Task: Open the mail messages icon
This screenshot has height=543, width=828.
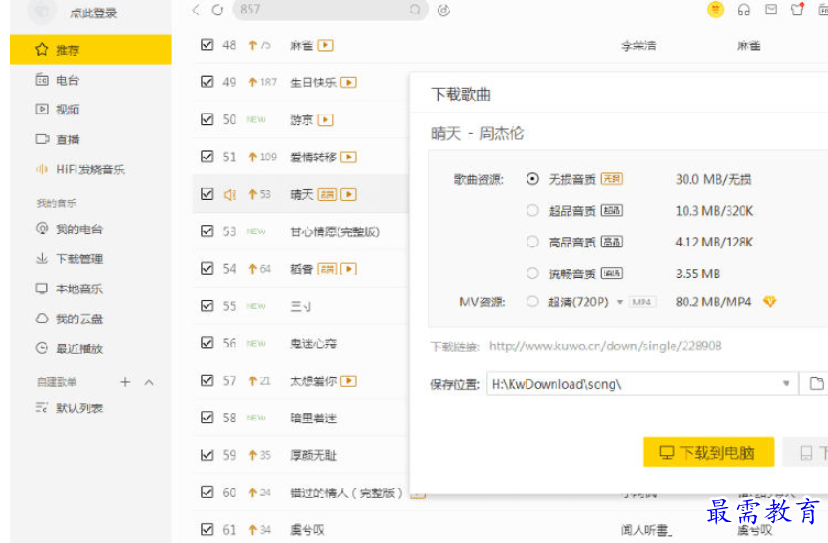Action: click(771, 10)
